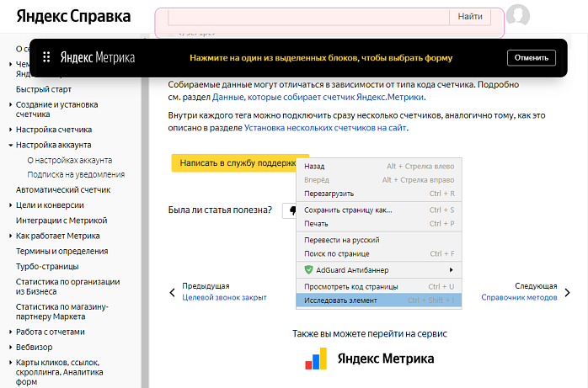The image size is (588, 388).
Task: Click the AdGuard shield icon in the context menu
Action: pos(308,269)
